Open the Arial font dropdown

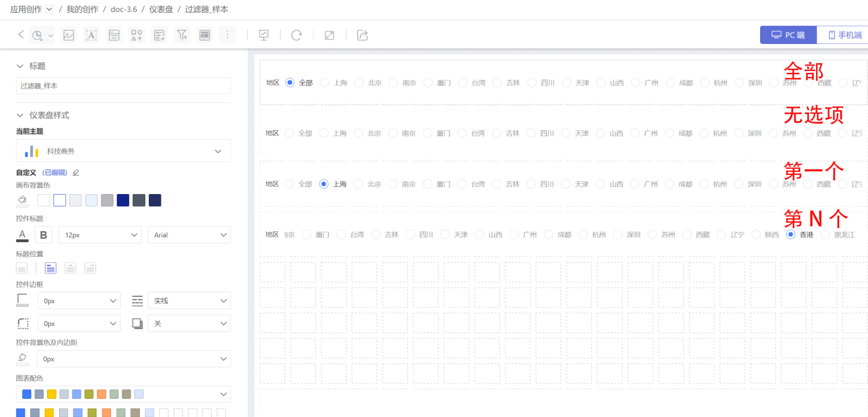click(x=189, y=235)
